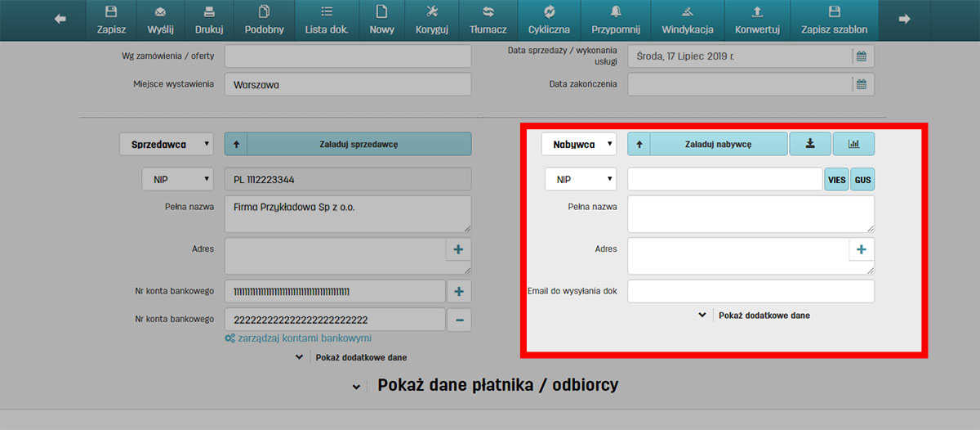The width and height of the screenshot is (980, 430).
Task: Click the Miejsce wystawienia field with Warszawa
Action: point(348,84)
